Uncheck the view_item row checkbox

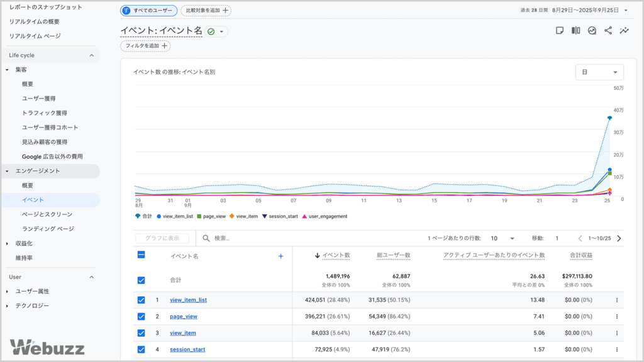click(141, 333)
